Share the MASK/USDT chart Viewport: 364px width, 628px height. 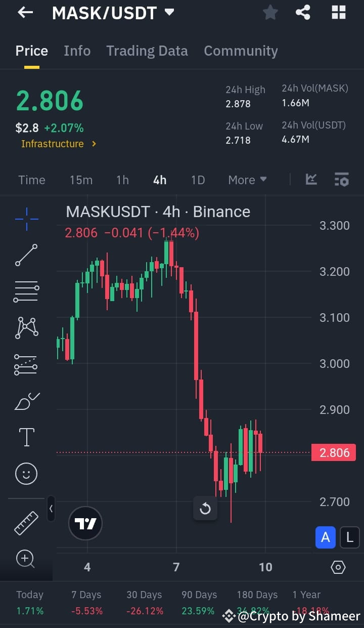[x=304, y=12]
